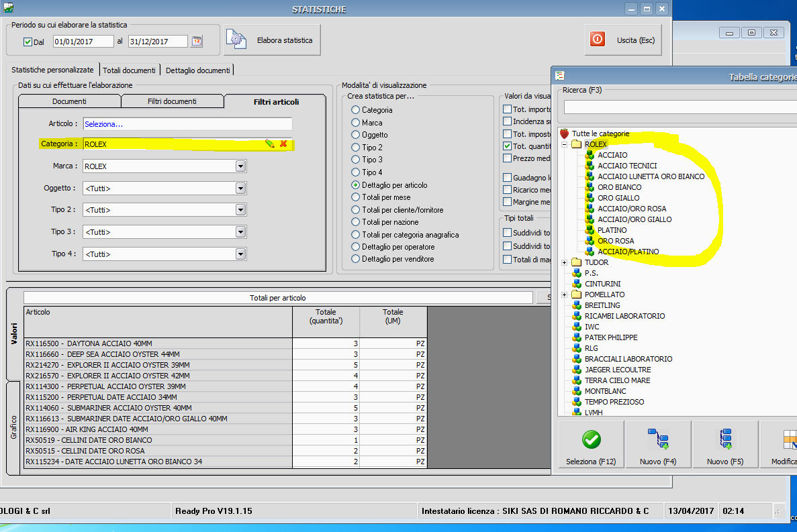This screenshot has height=532, width=797.
Task: Click the icon beside CINTURINI category
Action: click(576, 284)
